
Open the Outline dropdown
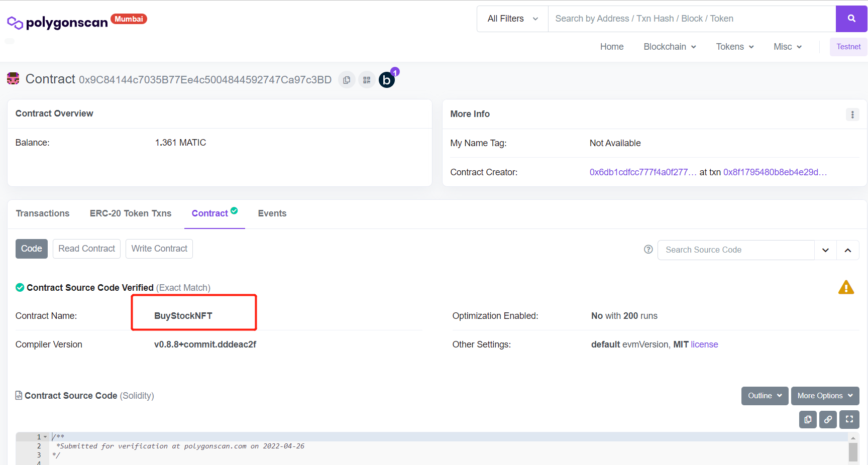pos(765,396)
